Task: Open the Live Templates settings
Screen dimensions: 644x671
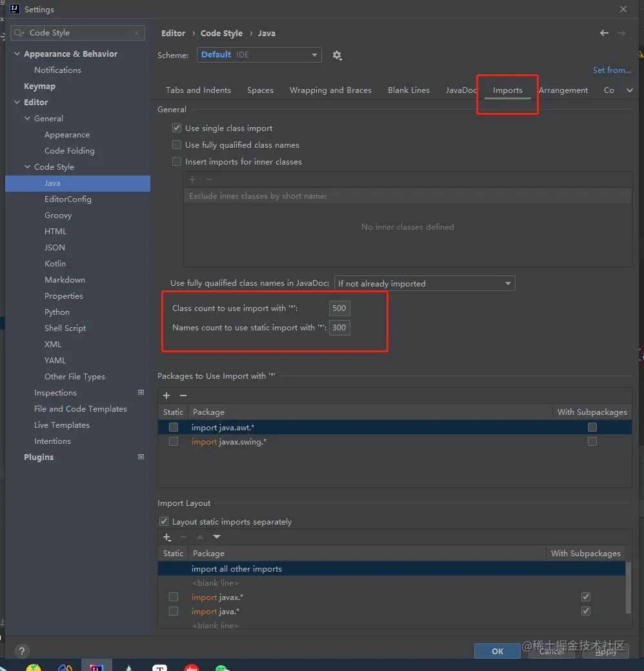Action: pyautogui.click(x=61, y=425)
